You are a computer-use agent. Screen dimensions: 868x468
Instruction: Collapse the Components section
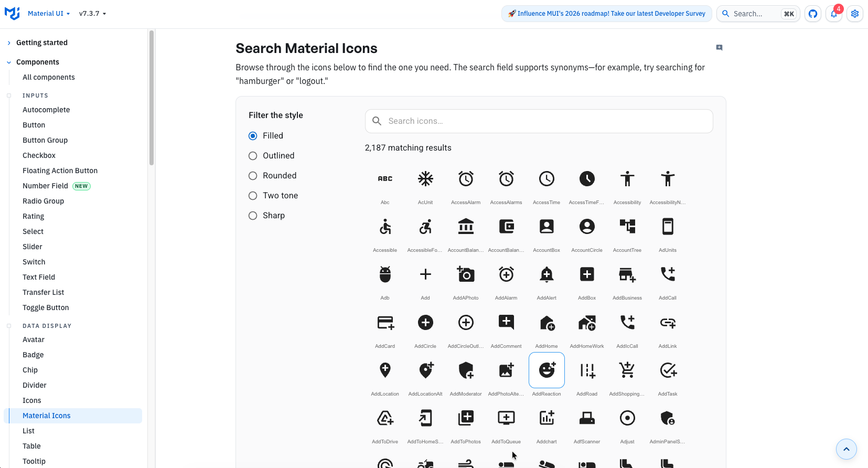click(x=38, y=62)
